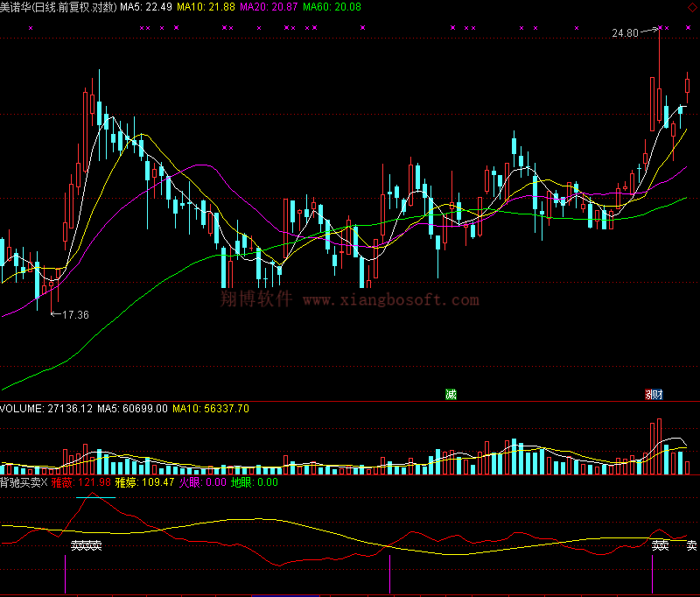Click the MA20: 20.87 label
This screenshot has height=597, width=700.
coord(269,7)
